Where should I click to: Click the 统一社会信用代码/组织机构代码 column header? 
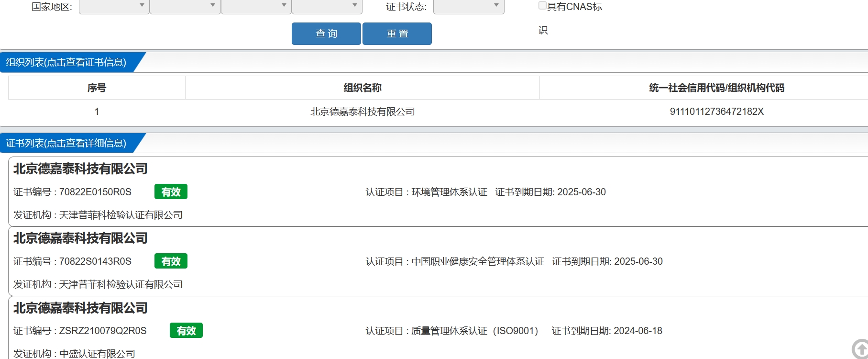716,88
